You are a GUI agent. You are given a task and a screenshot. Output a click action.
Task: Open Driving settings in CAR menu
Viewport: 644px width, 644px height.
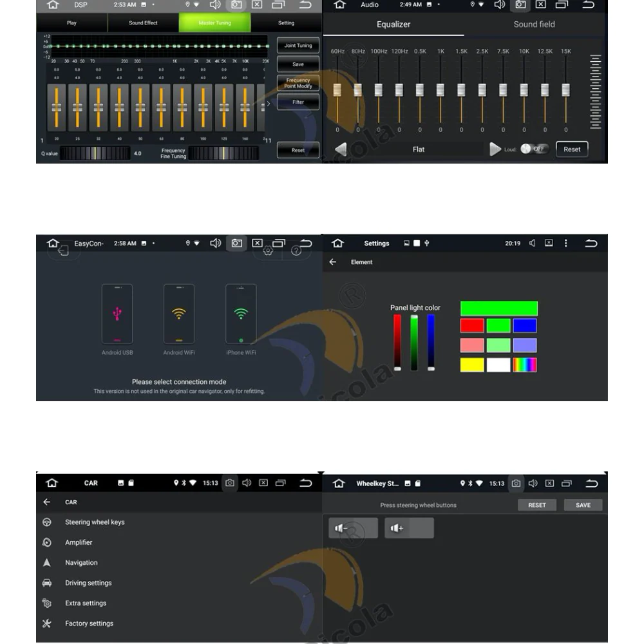point(179,583)
